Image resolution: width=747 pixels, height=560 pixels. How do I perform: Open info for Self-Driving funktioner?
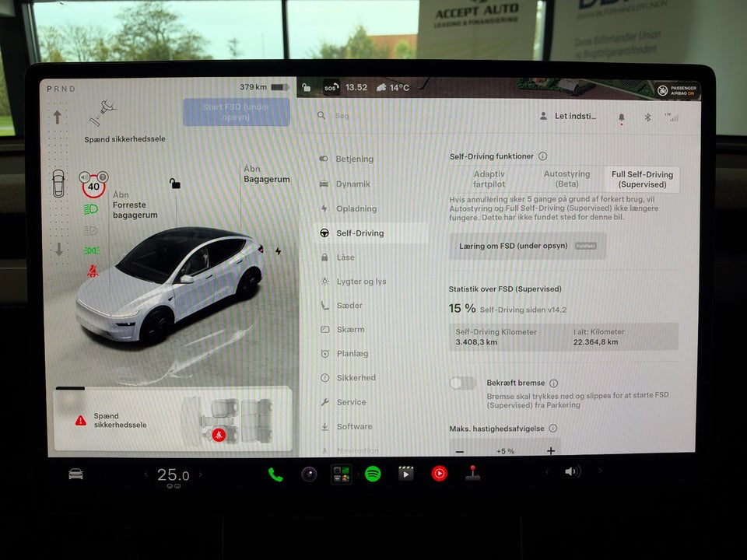pyautogui.click(x=542, y=156)
